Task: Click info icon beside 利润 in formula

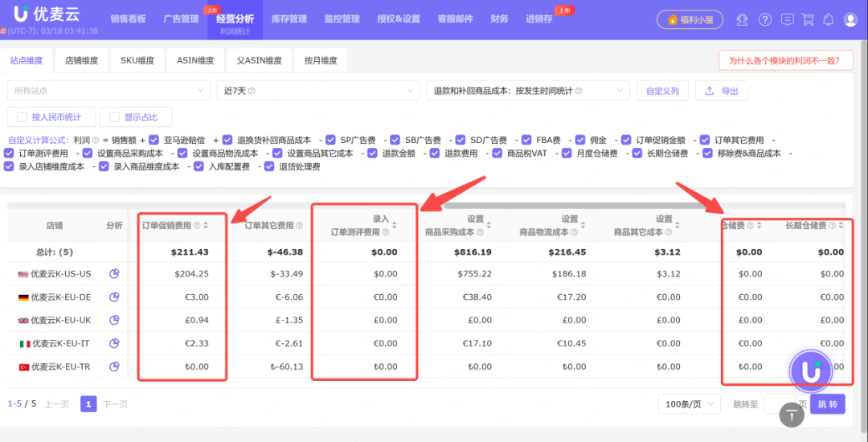Action: [x=95, y=140]
